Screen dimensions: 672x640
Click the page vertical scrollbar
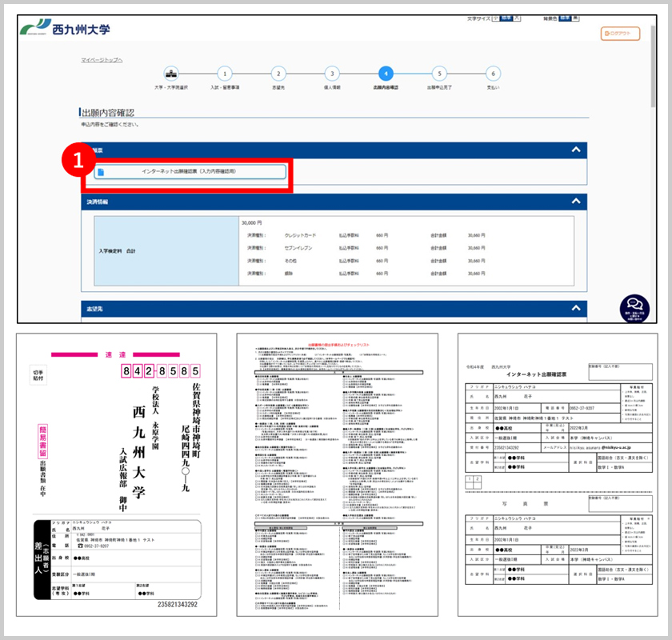(653, 66)
